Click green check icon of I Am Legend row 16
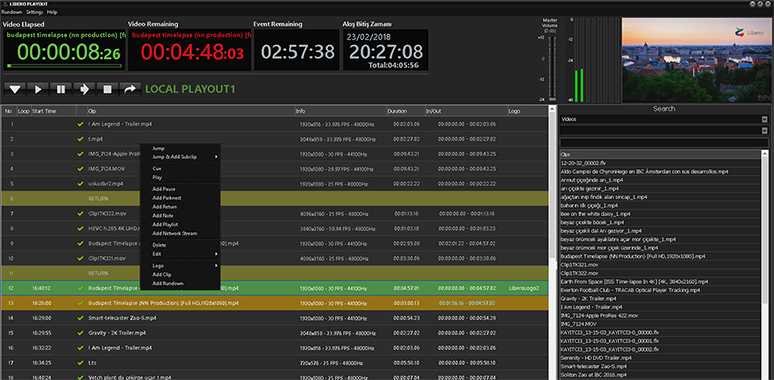 coord(80,348)
